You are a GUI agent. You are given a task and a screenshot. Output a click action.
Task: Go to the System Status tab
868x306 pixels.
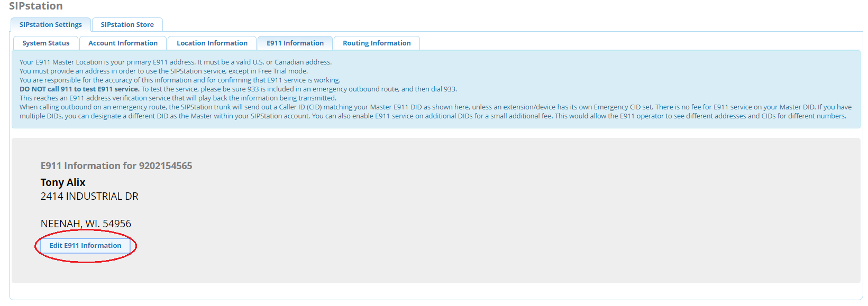(x=46, y=43)
